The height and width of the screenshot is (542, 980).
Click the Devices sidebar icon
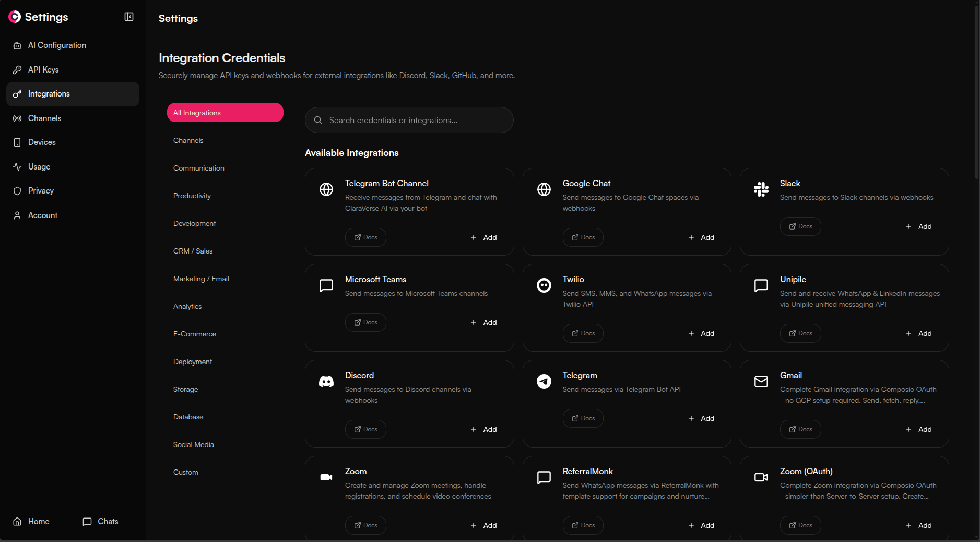coord(17,142)
